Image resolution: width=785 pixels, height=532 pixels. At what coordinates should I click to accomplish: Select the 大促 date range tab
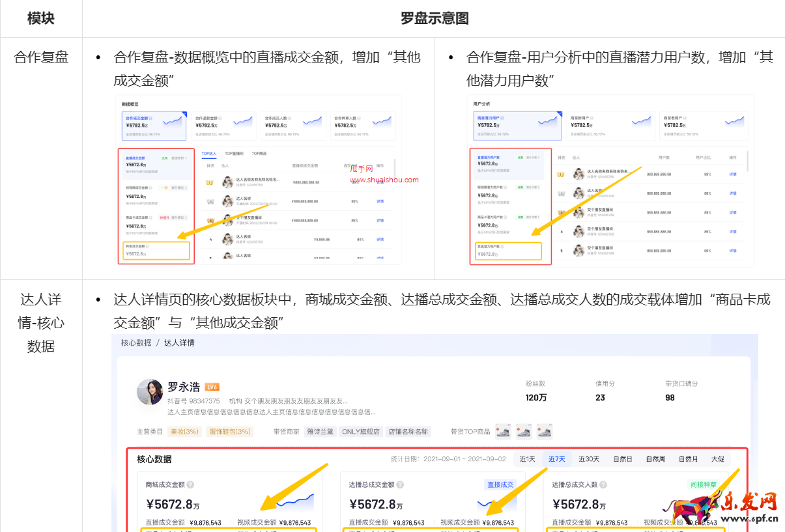pyautogui.click(x=717, y=459)
